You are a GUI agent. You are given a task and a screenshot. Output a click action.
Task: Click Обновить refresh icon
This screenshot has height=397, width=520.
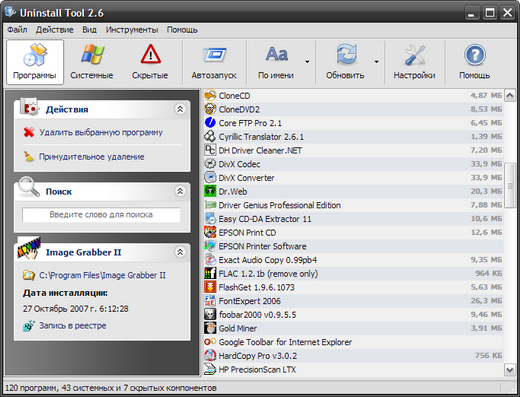[x=345, y=54]
